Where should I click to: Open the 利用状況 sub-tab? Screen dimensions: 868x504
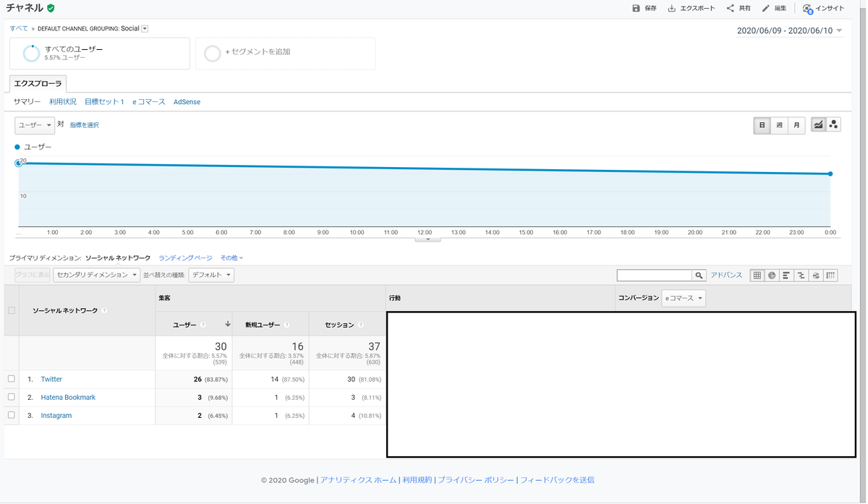click(x=63, y=102)
